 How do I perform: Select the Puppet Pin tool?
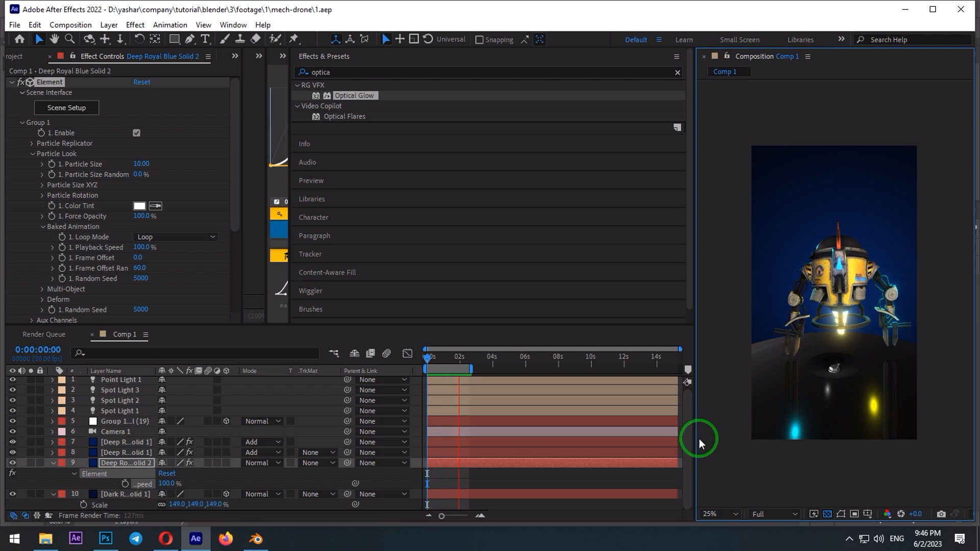click(293, 39)
